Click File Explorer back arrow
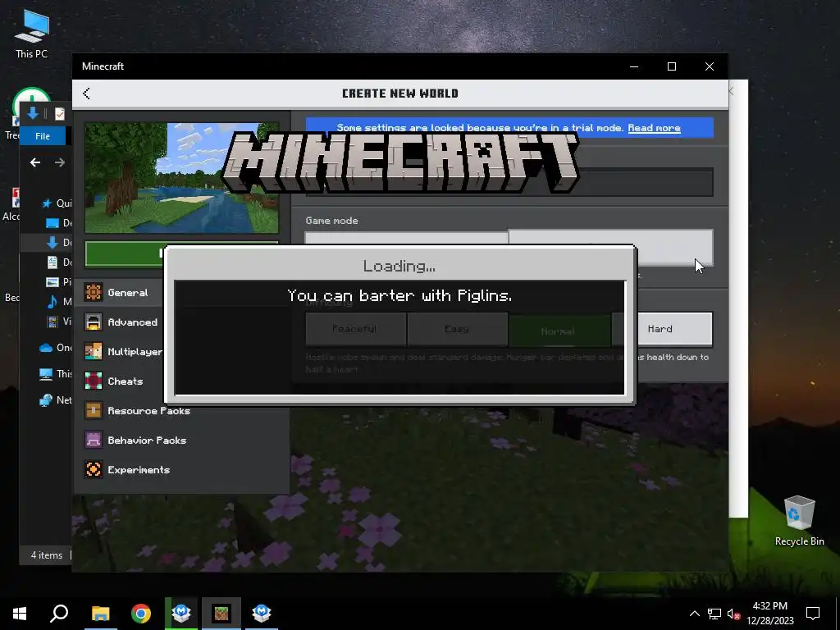The image size is (840, 630). click(35, 162)
